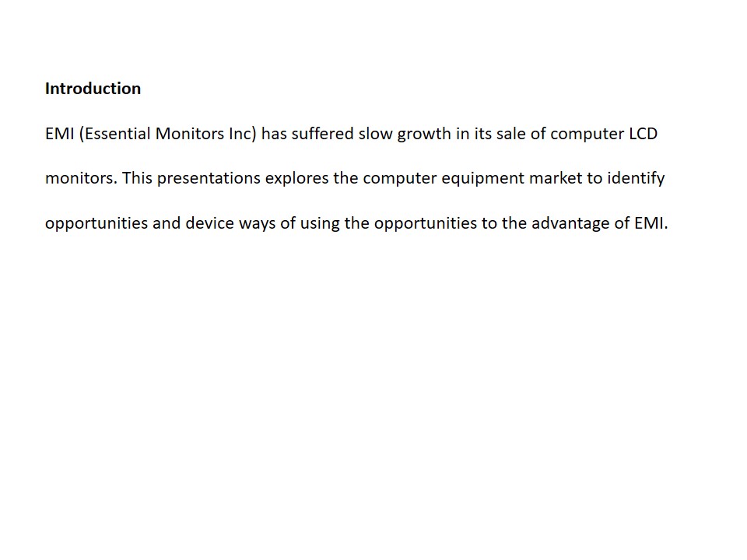Click the word "market"
This screenshot has height=560, width=747.
556,178
